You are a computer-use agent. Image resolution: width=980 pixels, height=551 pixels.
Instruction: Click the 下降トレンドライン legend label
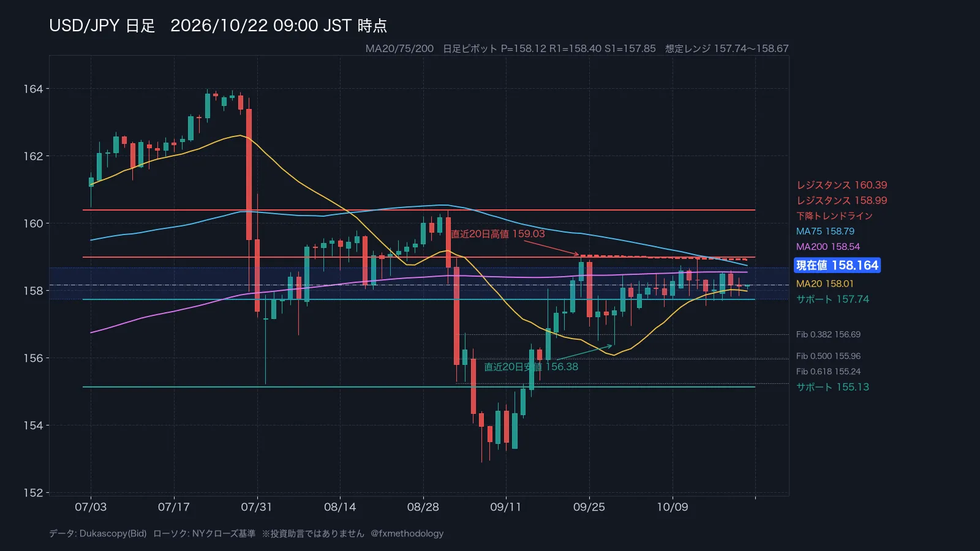(x=834, y=216)
